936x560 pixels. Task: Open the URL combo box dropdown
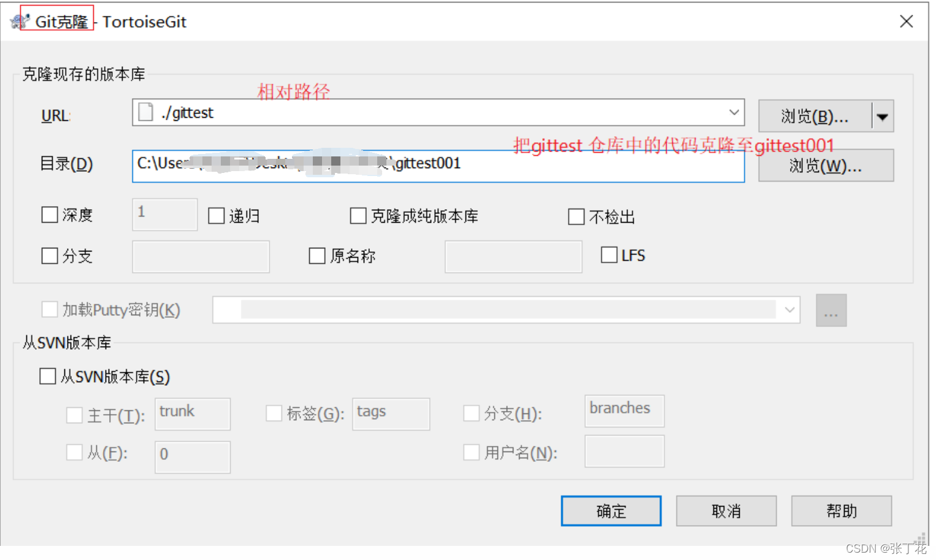click(x=734, y=112)
